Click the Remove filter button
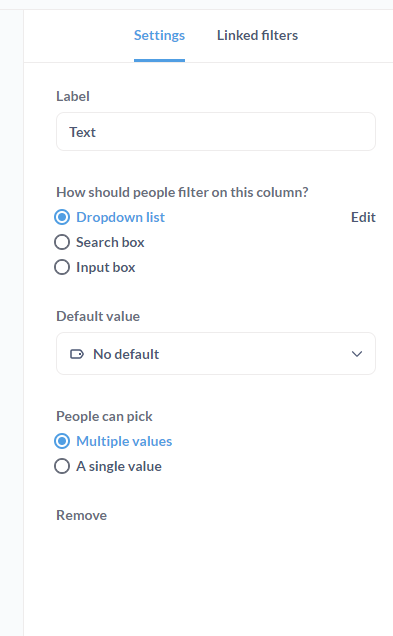Screen dimensions: 393x636 (82, 516)
